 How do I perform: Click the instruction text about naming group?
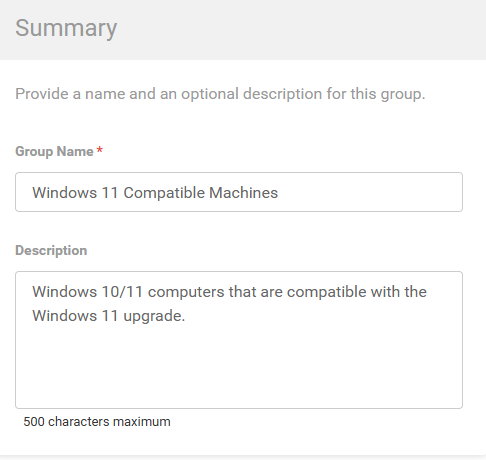pyautogui.click(x=220, y=94)
